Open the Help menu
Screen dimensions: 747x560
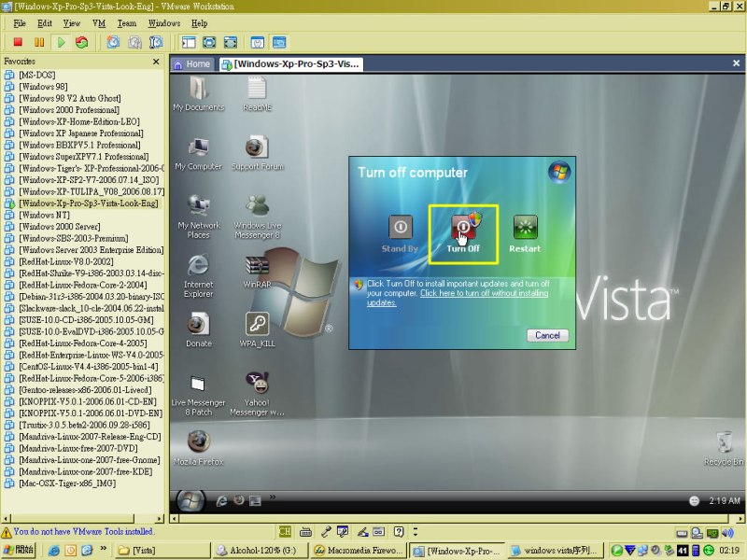(x=199, y=22)
